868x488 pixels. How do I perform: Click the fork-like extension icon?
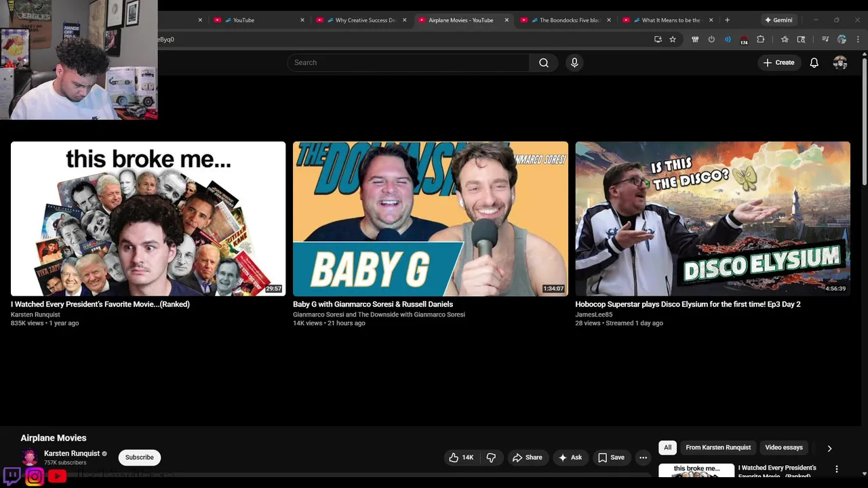[x=695, y=39]
